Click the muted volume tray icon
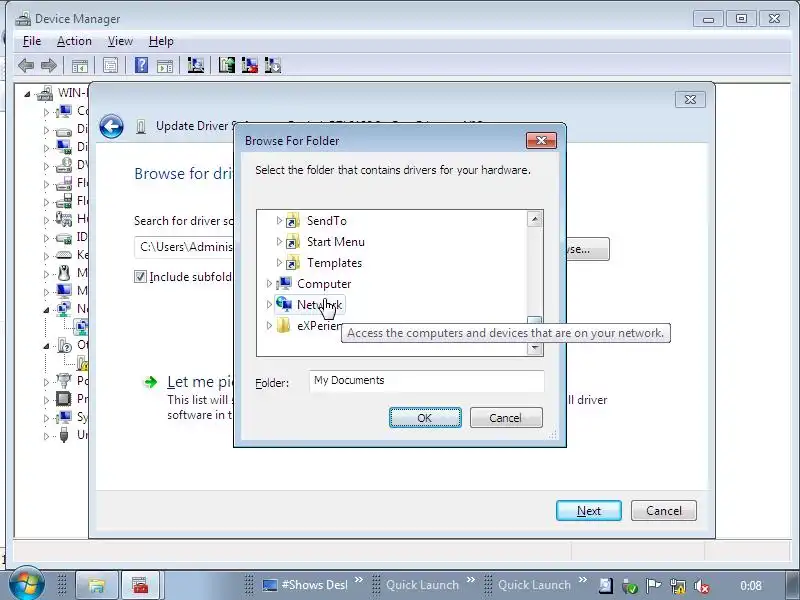The width and height of the screenshot is (800, 600). (x=702, y=586)
